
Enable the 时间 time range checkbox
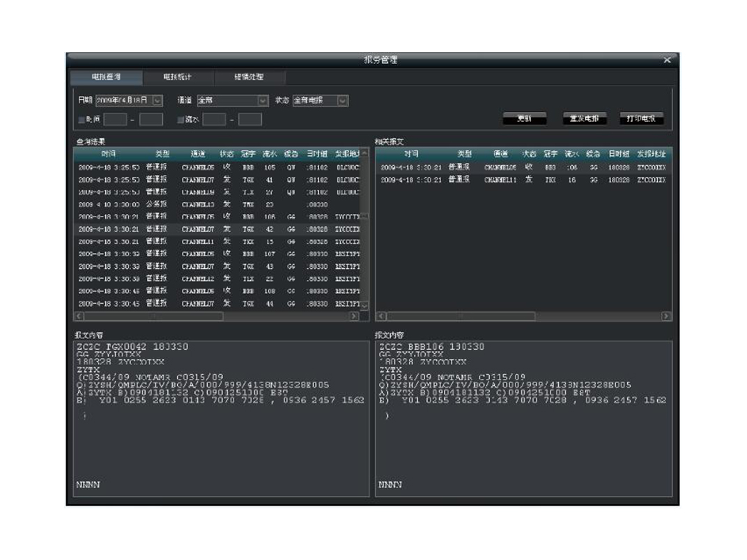pyautogui.click(x=82, y=120)
